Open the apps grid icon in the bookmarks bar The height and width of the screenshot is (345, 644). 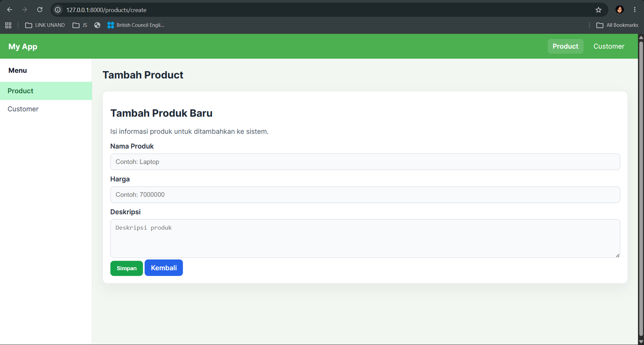coord(8,25)
